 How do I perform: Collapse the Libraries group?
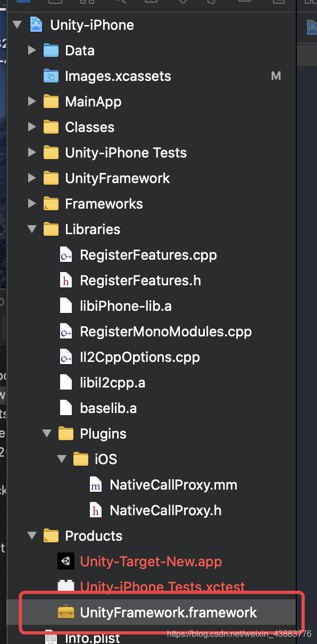tap(32, 229)
